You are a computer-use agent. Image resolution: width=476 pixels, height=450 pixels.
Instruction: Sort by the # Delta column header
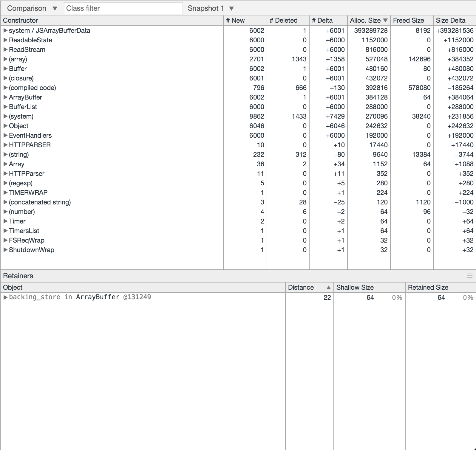(328, 20)
